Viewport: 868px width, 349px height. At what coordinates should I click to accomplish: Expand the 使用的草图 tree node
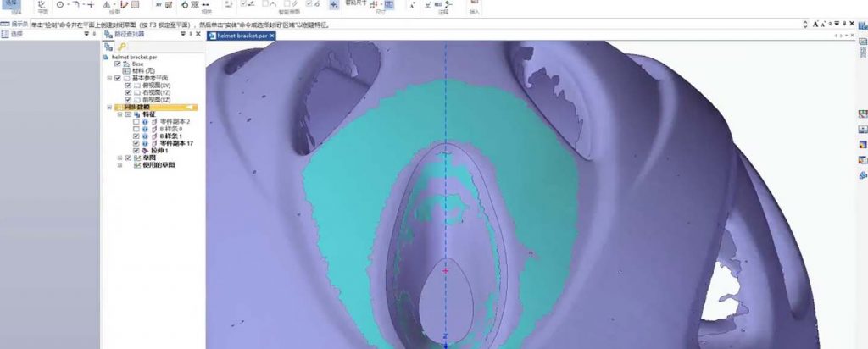point(120,165)
